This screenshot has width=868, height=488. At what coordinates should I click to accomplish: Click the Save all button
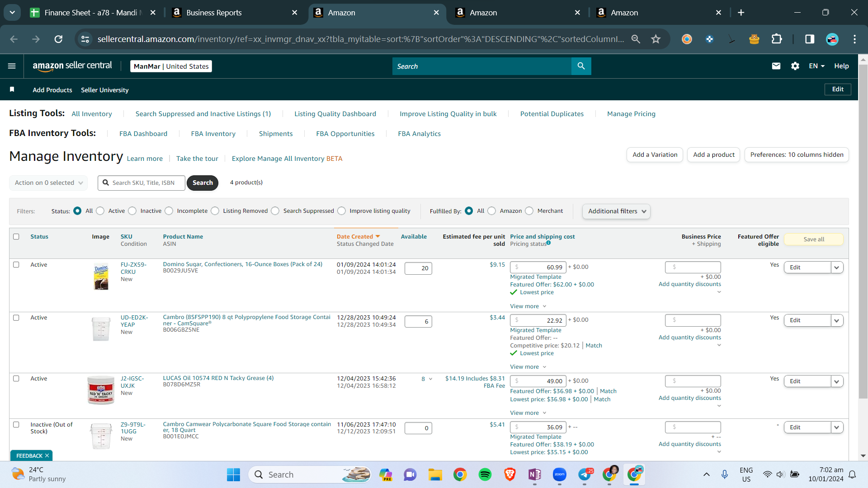(x=814, y=239)
